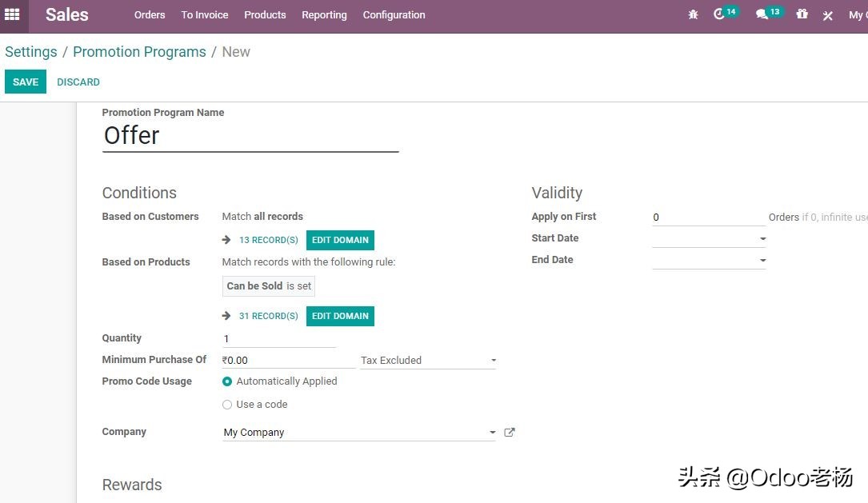Image resolution: width=868 pixels, height=503 pixels.
Task: Click the tools wrench icon in navbar
Action: coord(828,15)
